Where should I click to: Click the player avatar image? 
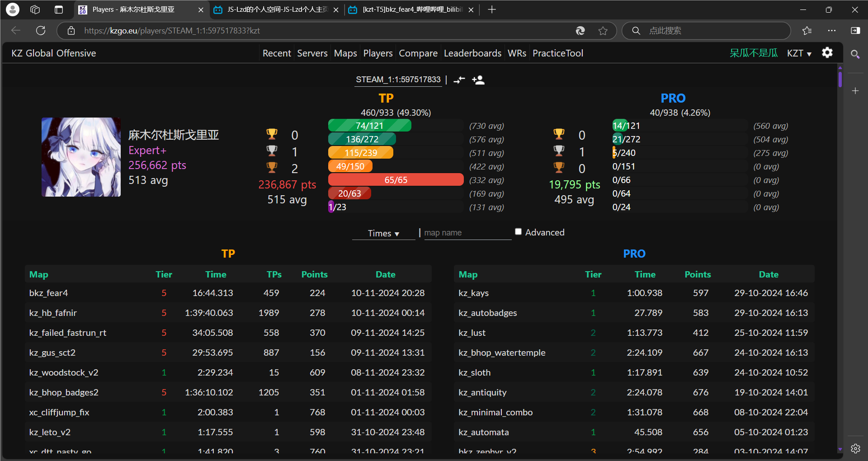[x=81, y=157]
